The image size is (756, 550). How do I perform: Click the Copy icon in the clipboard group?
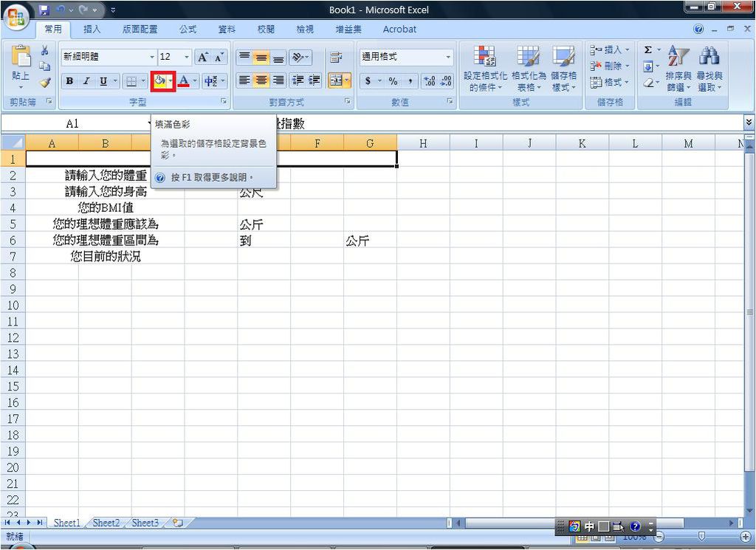(x=45, y=66)
